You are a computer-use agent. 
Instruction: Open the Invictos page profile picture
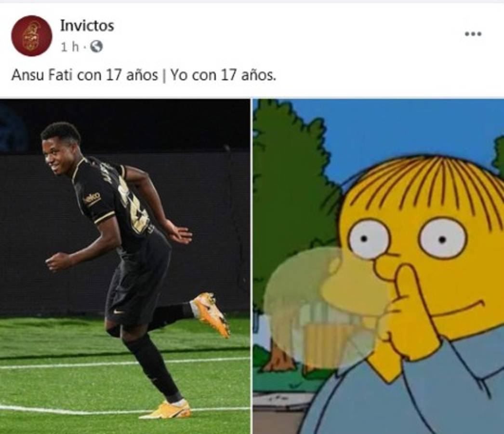[31, 35]
